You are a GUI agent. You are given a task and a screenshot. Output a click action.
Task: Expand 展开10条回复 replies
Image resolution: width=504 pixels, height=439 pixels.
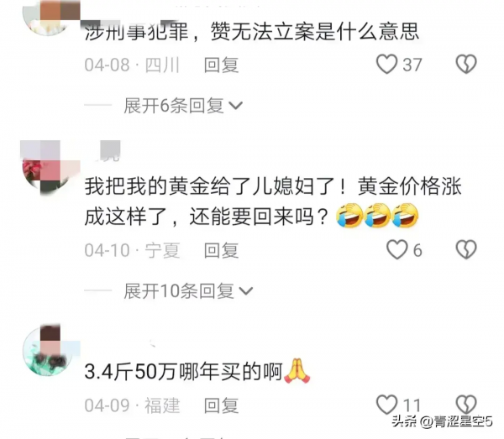(x=188, y=291)
